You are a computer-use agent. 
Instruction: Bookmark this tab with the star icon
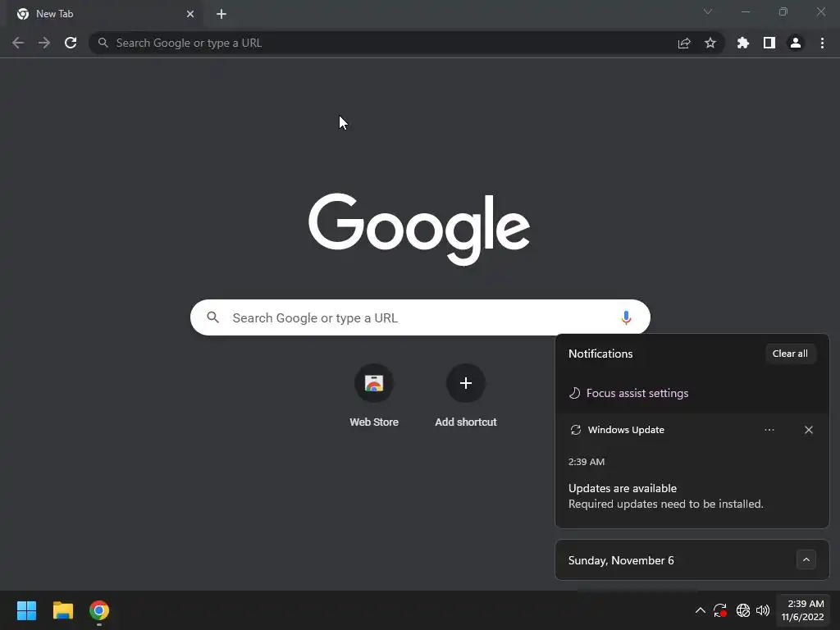point(710,43)
